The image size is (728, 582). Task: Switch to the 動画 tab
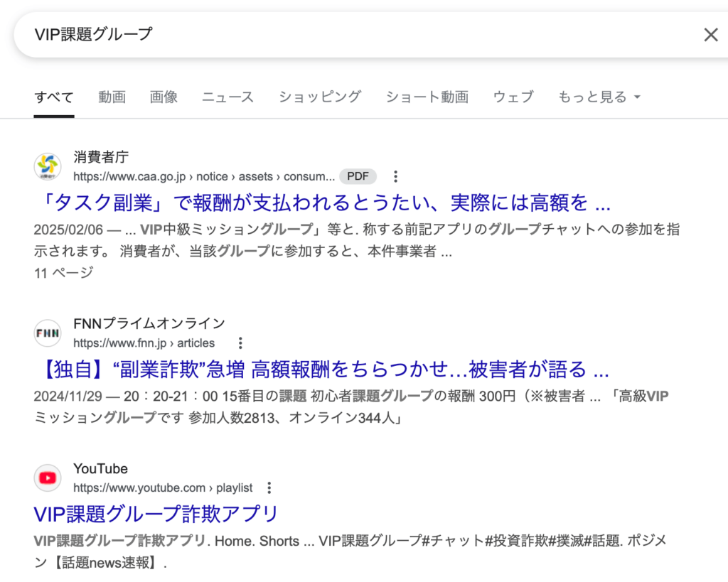112,97
